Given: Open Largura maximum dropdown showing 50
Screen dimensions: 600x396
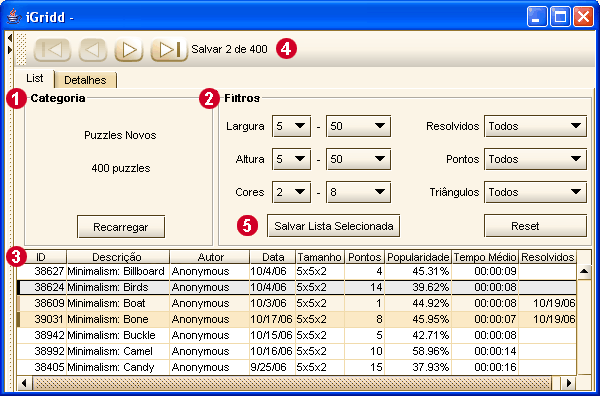Looking at the screenshot, I should [358, 126].
